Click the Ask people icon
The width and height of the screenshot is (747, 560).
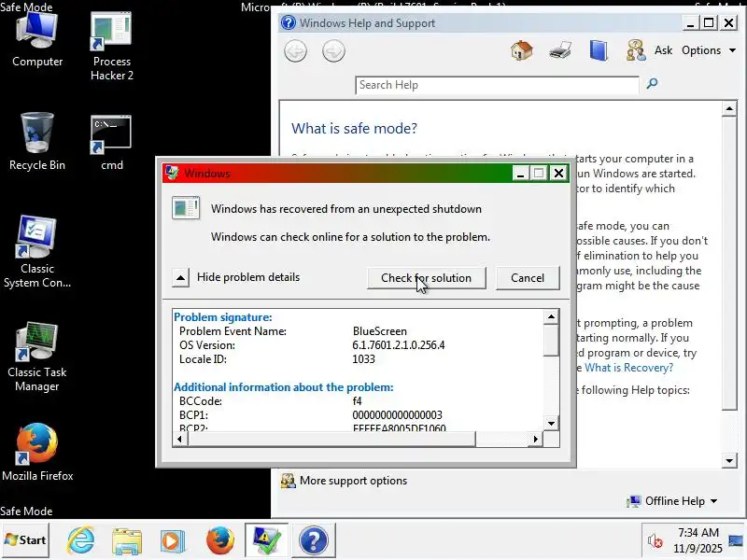pyautogui.click(x=636, y=50)
